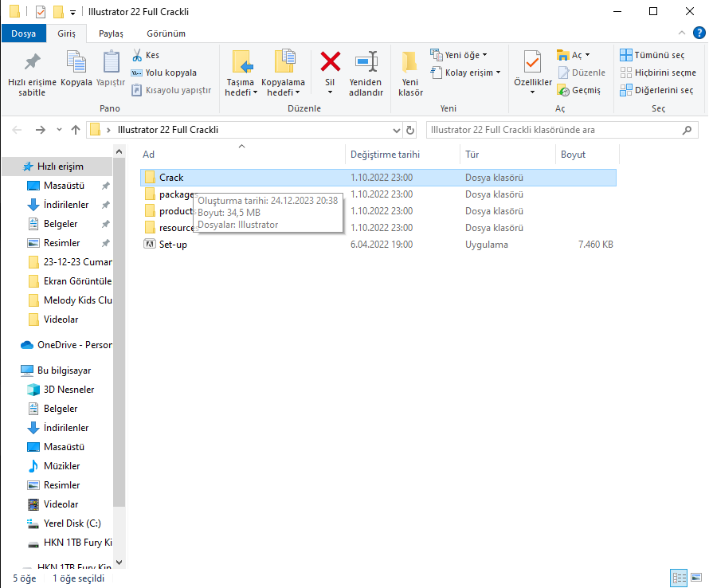Viewport: 709px width, 588px height.
Task: Open the Set-up application icon
Action: click(x=149, y=245)
